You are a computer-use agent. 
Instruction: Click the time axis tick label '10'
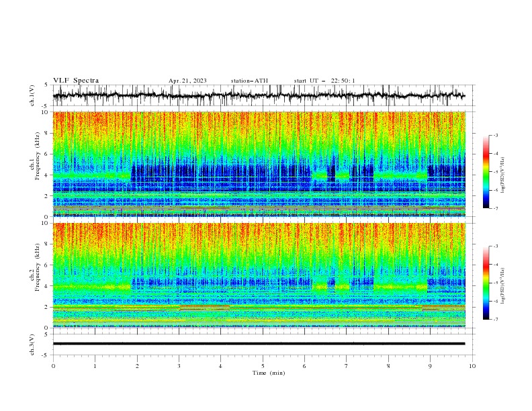click(472, 366)
